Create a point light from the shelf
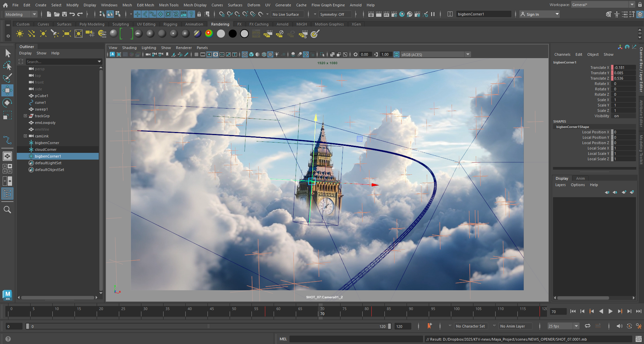The height and width of the screenshot is (344, 644). 43,34
